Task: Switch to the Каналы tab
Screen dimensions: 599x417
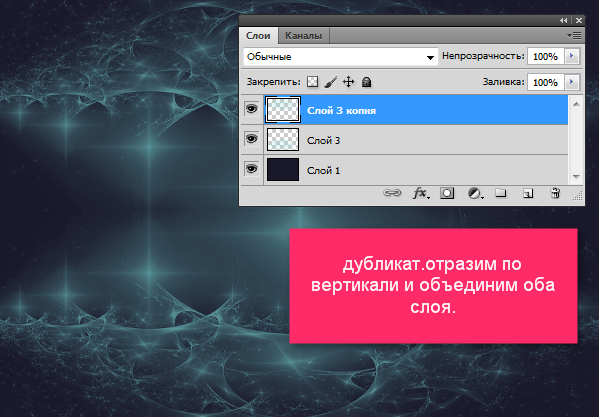Action: point(303,36)
